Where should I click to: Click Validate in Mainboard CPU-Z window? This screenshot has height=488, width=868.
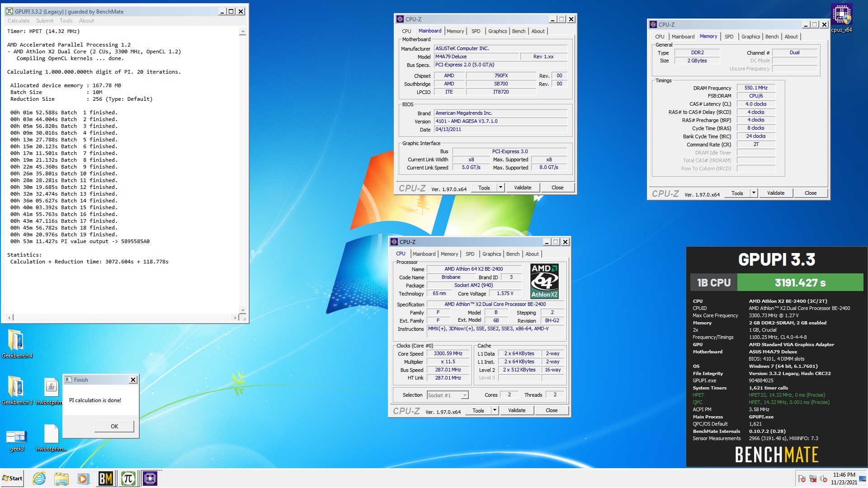[x=523, y=188]
